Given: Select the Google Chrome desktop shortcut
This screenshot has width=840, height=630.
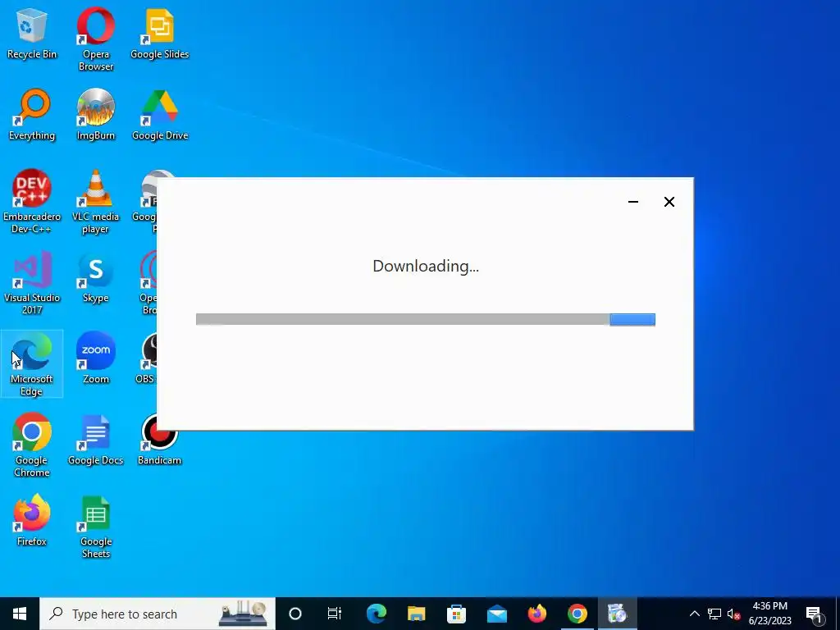Looking at the screenshot, I should point(32,445).
